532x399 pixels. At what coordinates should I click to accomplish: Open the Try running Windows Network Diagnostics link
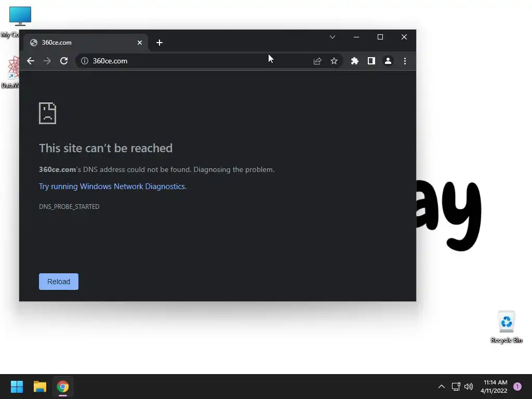click(x=112, y=187)
